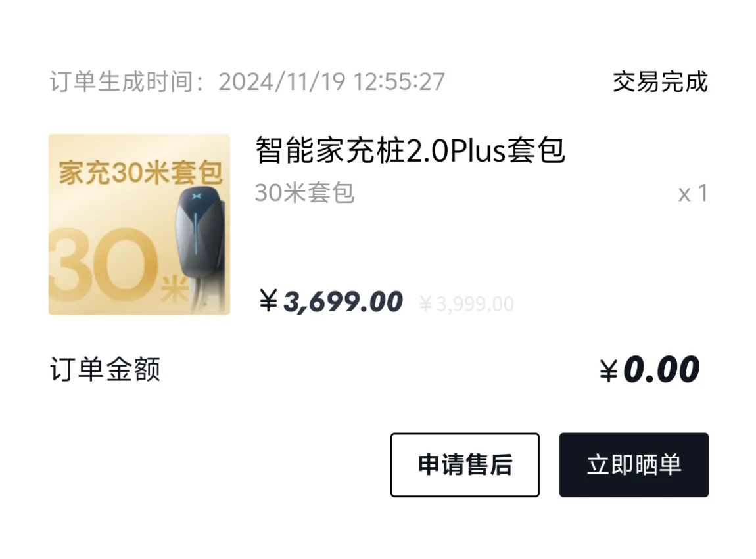
Task: Click the 家充30米套包 banner text in thumbnail
Action: tap(140, 173)
